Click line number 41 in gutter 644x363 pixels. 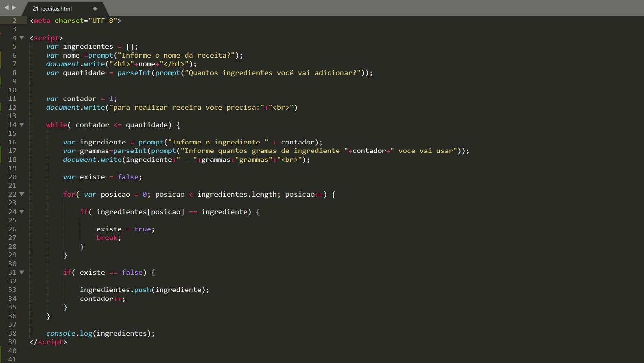(13, 359)
